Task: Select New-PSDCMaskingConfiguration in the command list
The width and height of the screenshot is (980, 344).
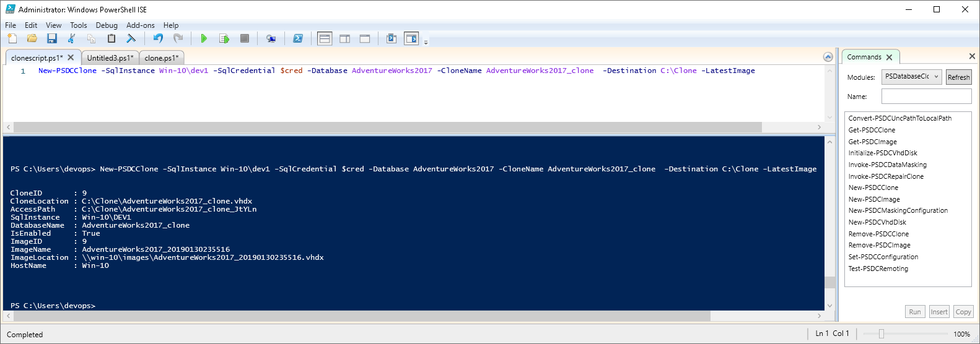Action: click(898, 210)
